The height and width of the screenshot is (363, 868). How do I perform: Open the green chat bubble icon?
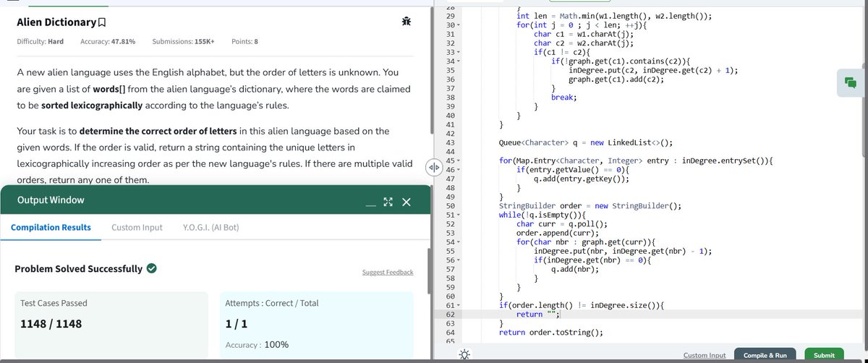pos(849,82)
